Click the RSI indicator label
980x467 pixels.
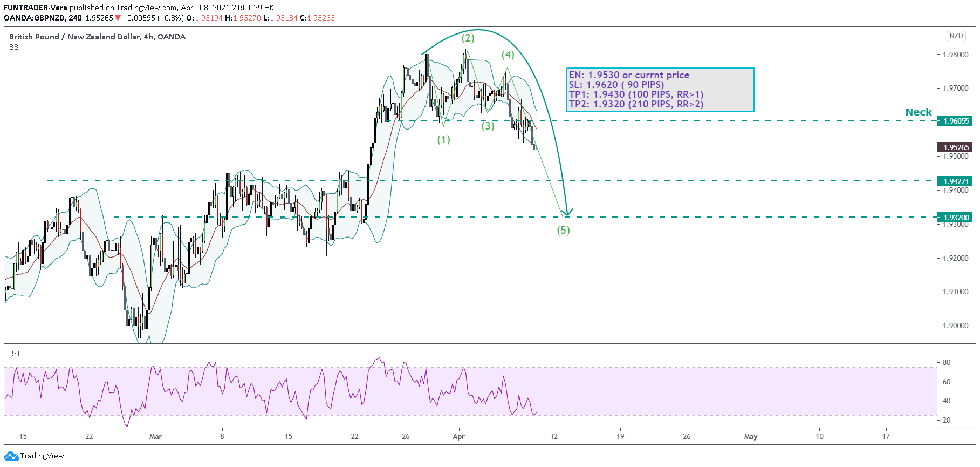(15, 354)
